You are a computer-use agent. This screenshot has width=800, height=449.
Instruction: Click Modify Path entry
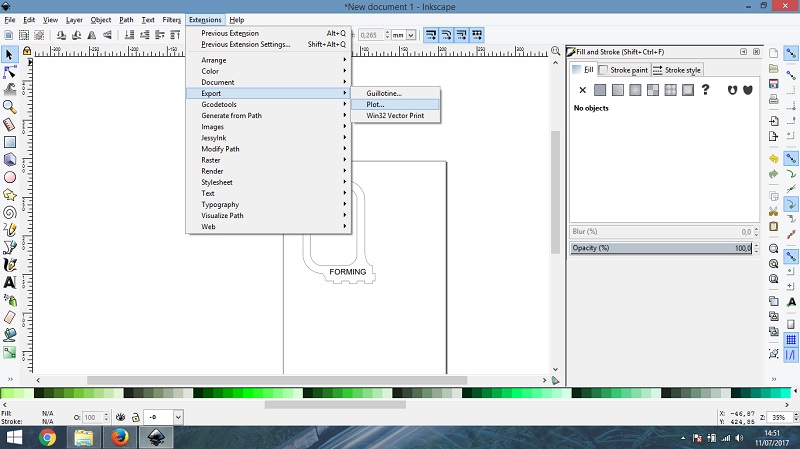click(269, 149)
